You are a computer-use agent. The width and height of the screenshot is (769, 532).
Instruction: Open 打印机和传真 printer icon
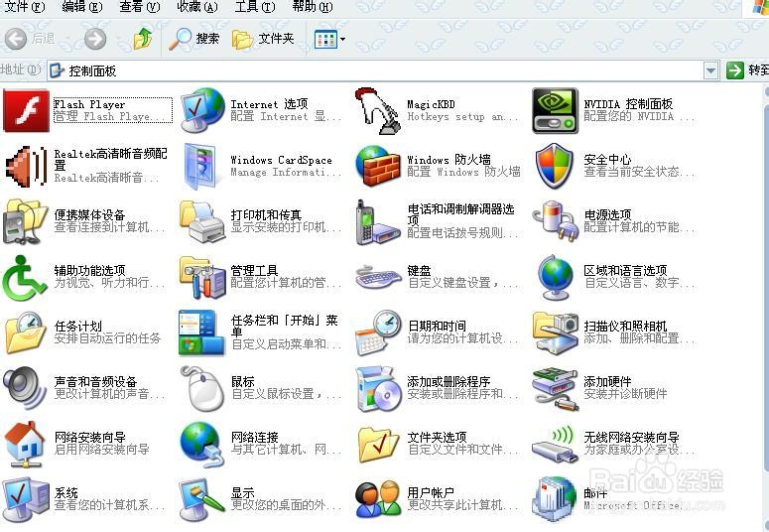click(x=202, y=221)
